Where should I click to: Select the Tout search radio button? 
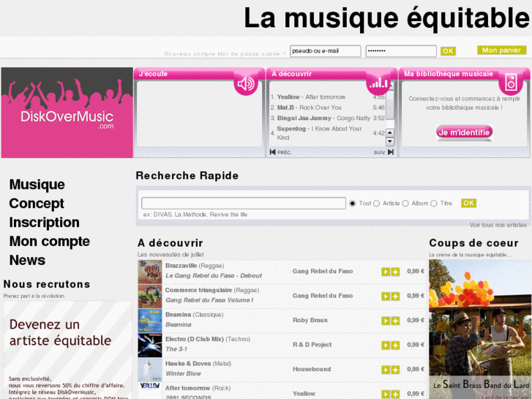(x=353, y=204)
